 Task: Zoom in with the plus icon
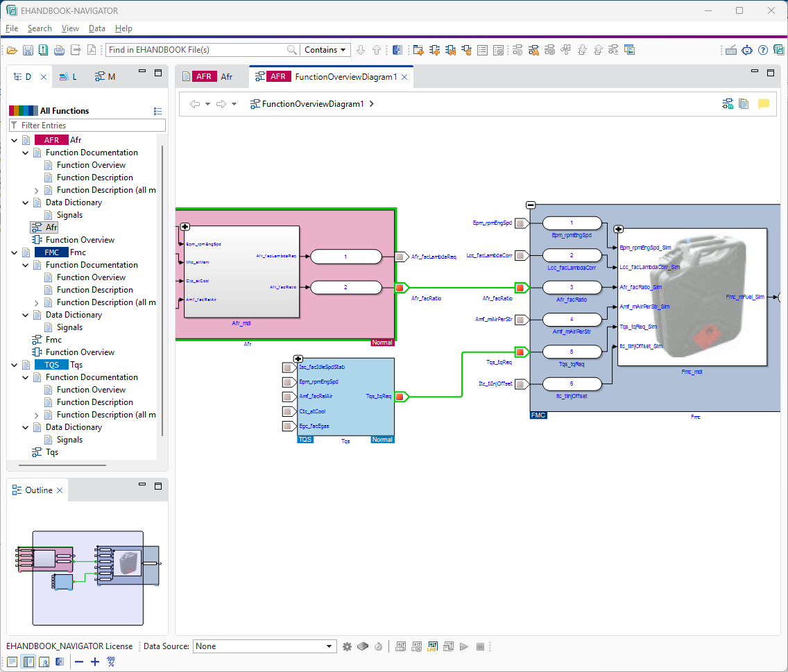(x=94, y=662)
